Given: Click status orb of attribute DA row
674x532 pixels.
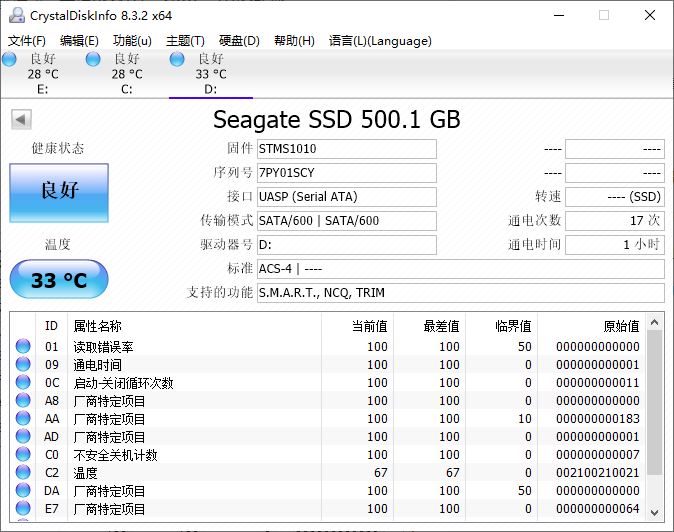Looking at the screenshot, I should 23,490.
